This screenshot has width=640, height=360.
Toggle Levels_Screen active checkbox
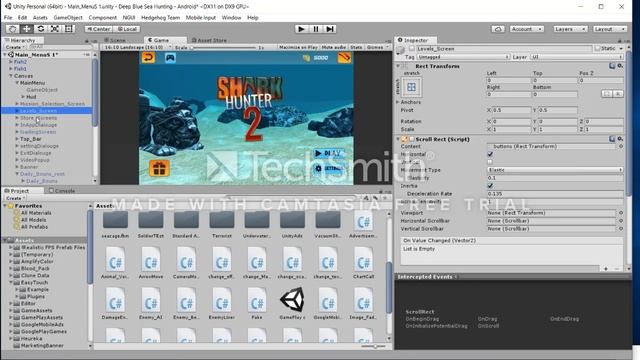pyautogui.click(x=412, y=49)
